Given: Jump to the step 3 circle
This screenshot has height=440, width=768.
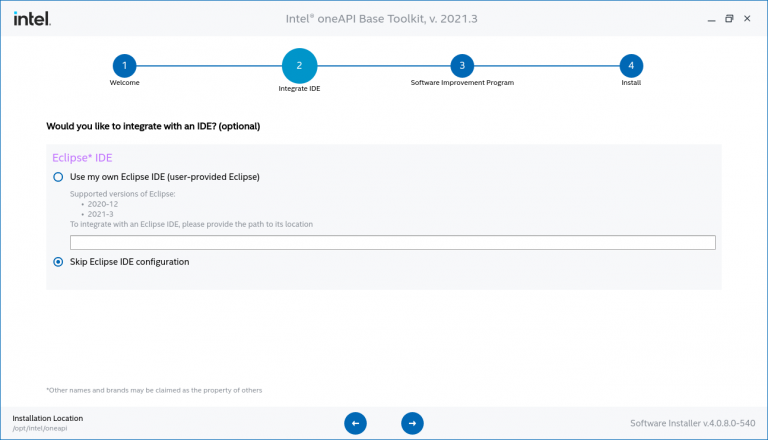Looking at the screenshot, I should (x=461, y=66).
